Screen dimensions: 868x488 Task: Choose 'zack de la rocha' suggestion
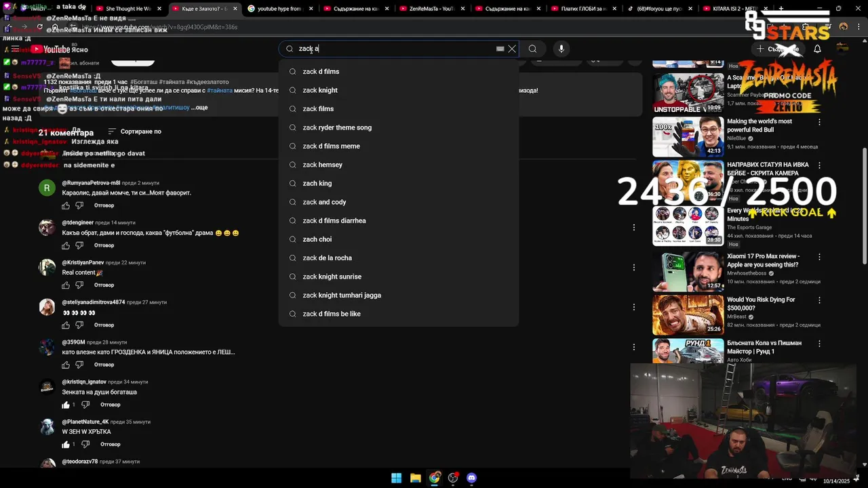pyautogui.click(x=399, y=258)
